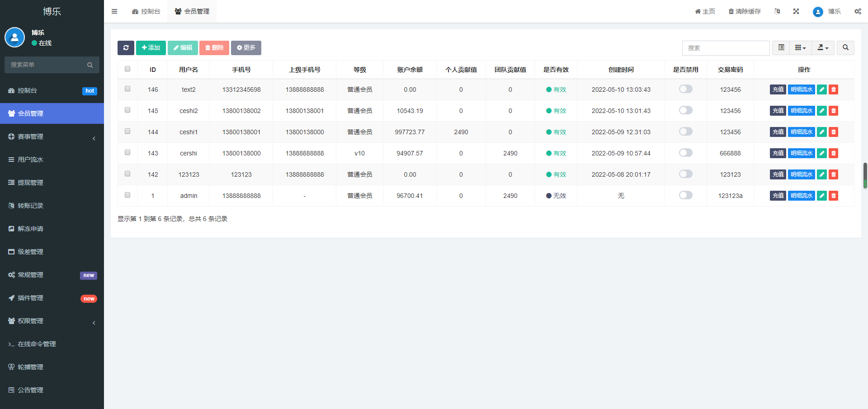Sort table by 账户余额 column header
Image resolution: width=868 pixels, height=409 pixels.
tap(410, 70)
